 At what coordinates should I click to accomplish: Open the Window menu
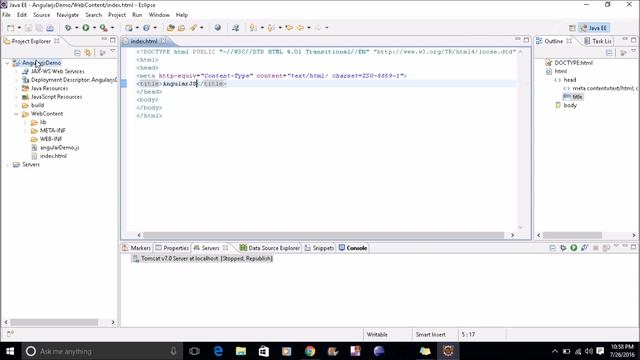[159, 15]
